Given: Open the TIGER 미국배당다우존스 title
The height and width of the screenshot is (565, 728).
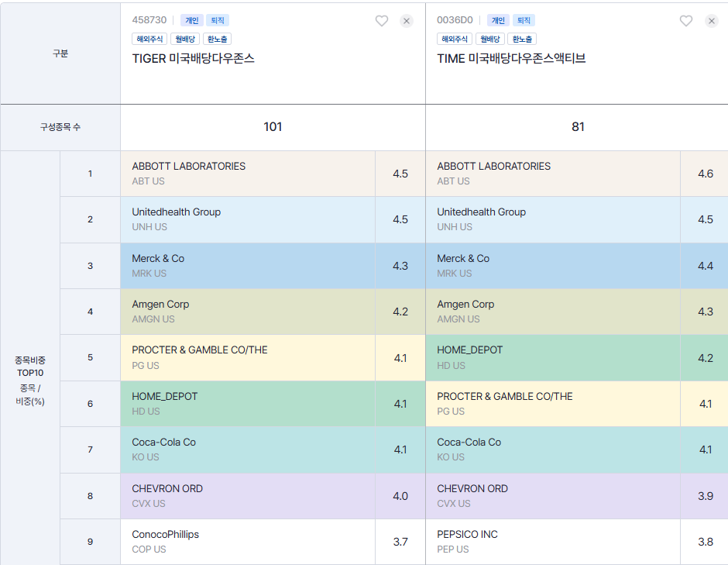Looking at the screenshot, I should pyautogui.click(x=193, y=59).
